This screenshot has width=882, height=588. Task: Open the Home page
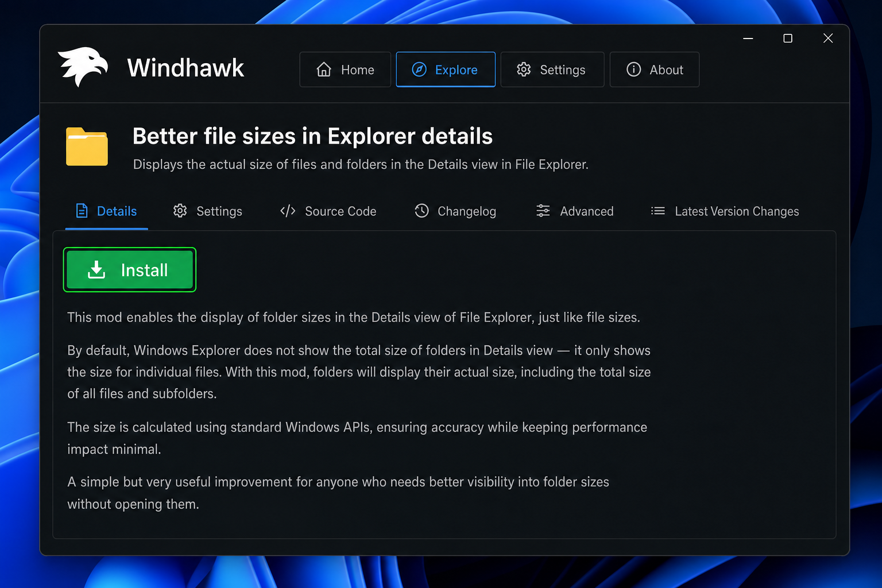coord(345,69)
